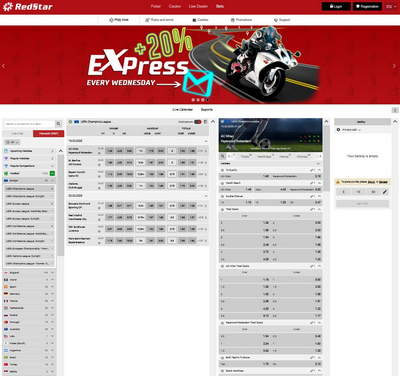
Task: Open the time filter dropdown in sidebar
Action: (x=12, y=142)
